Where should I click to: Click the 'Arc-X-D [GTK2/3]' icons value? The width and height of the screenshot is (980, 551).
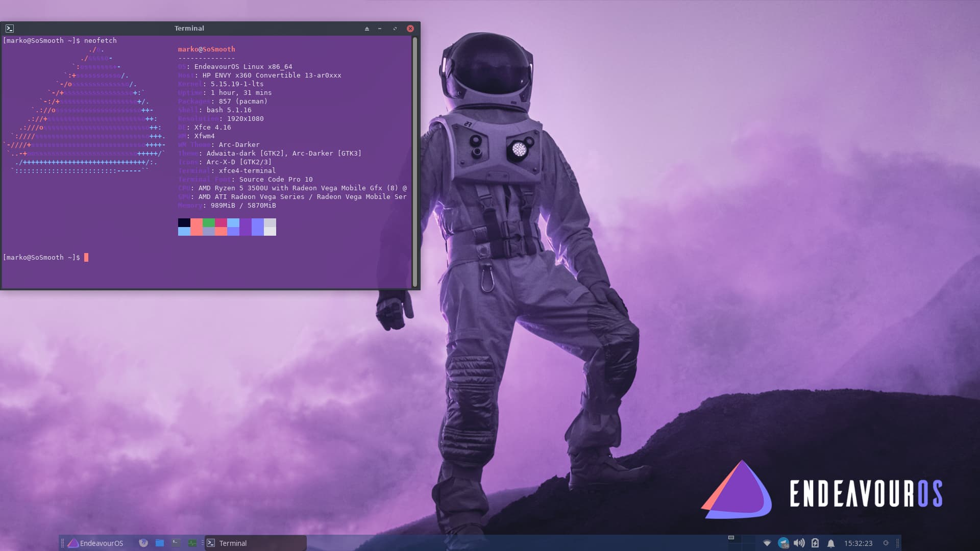[x=239, y=162]
